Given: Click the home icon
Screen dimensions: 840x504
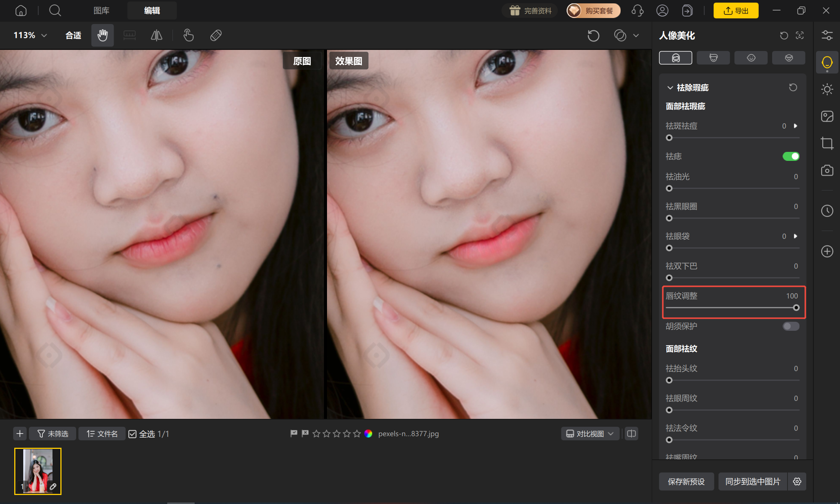Looking at the screenshot, I should coord(21,10).
